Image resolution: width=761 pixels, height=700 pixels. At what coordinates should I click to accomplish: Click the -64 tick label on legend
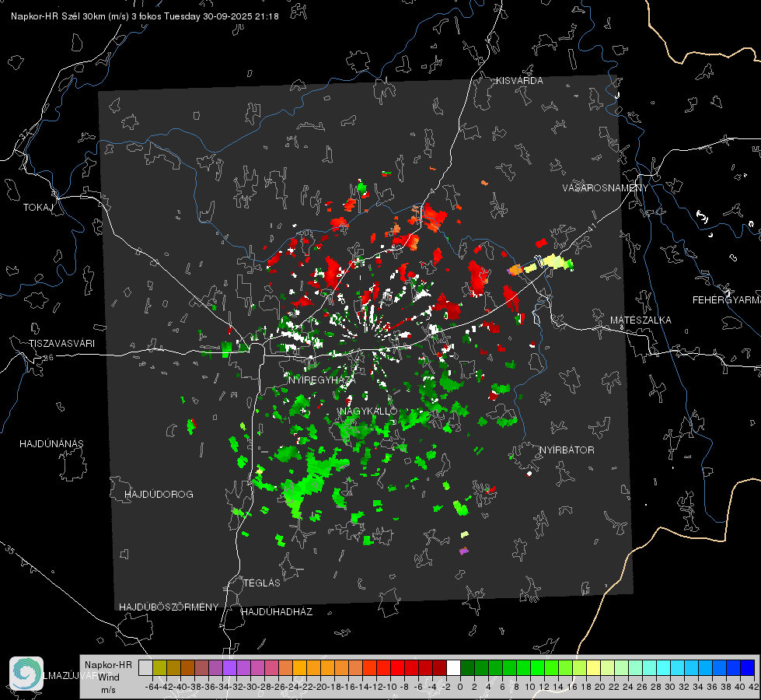[x=152, y=687]
